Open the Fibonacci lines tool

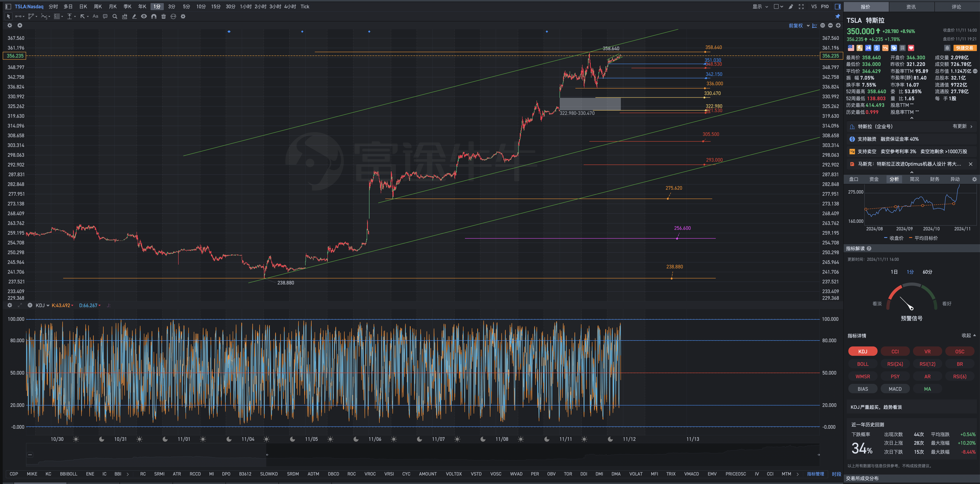pos(57,16)
